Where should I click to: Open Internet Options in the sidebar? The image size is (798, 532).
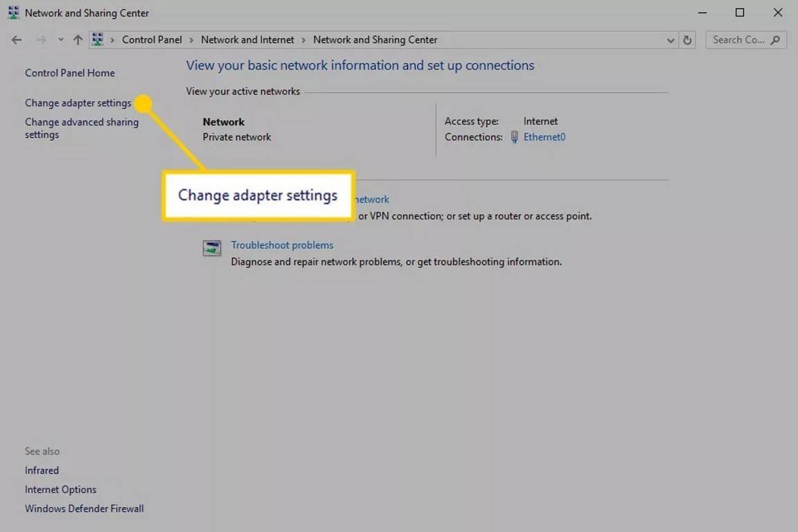pyautogui.click(x=60, y=489)
